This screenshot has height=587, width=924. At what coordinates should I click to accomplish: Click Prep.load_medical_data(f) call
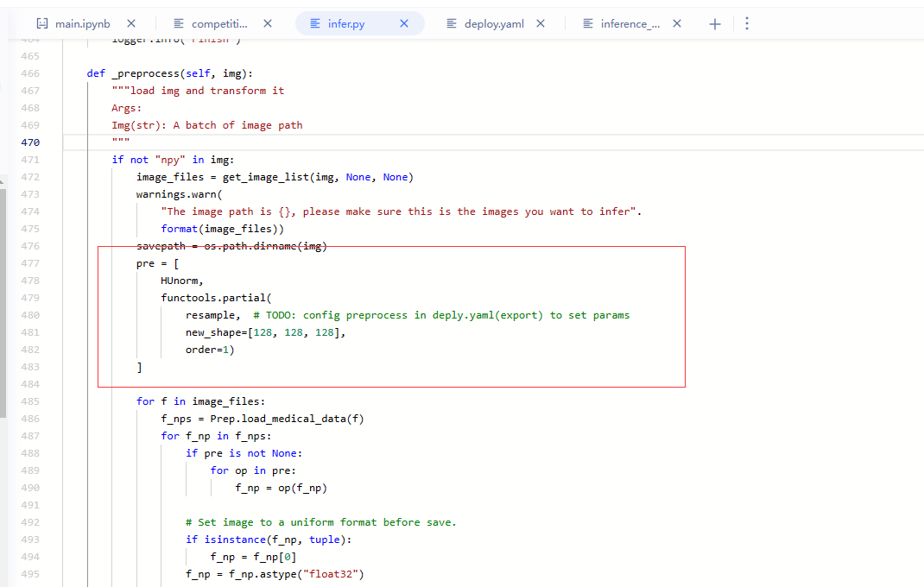[x=287, y=419]
